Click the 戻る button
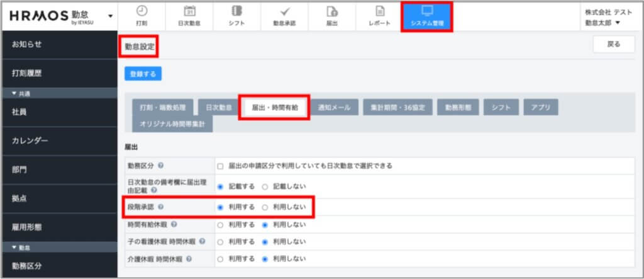 [613, 45]
